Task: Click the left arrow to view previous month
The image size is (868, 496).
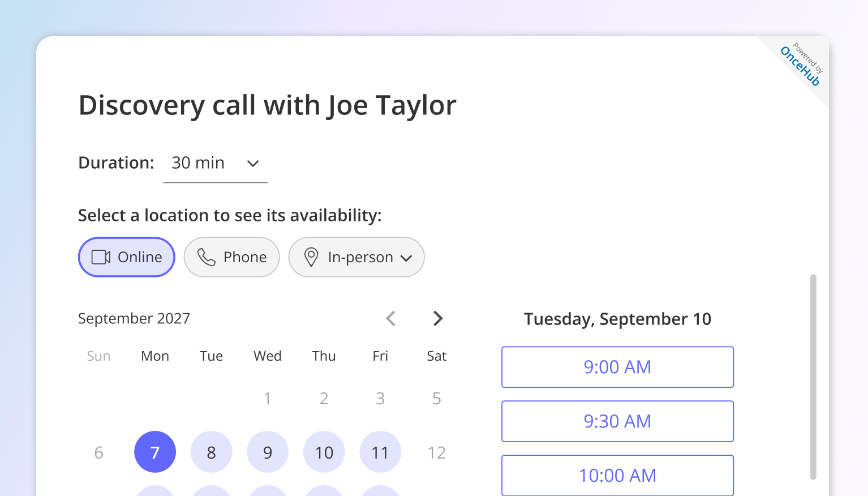Action: pos(390,318)
